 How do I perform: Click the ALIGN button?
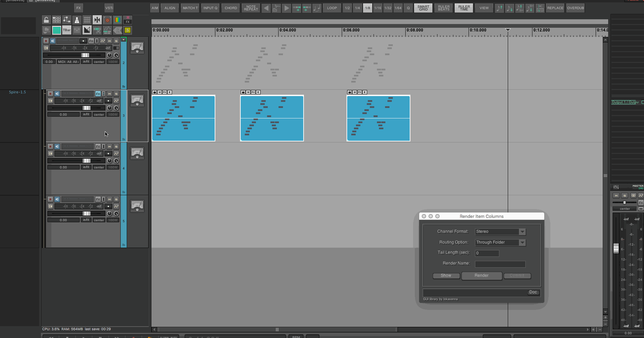pos(170,8)
